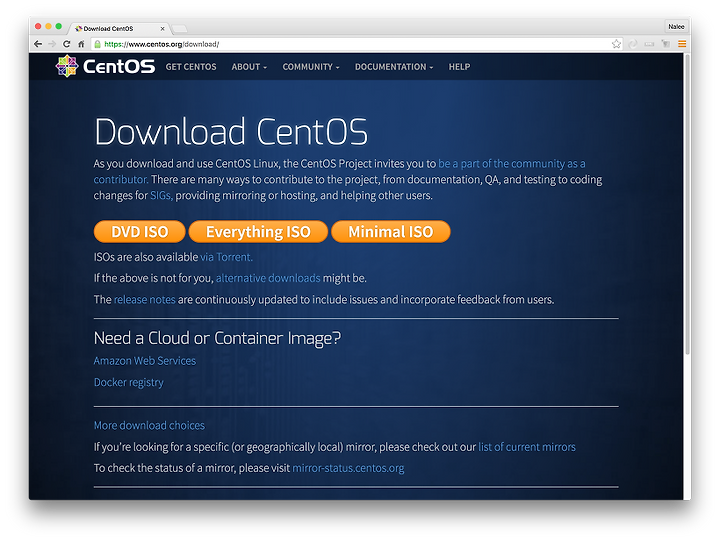Expand the ABOUT dropdown menu
The image size is (720, 541).
pos(249,67)
